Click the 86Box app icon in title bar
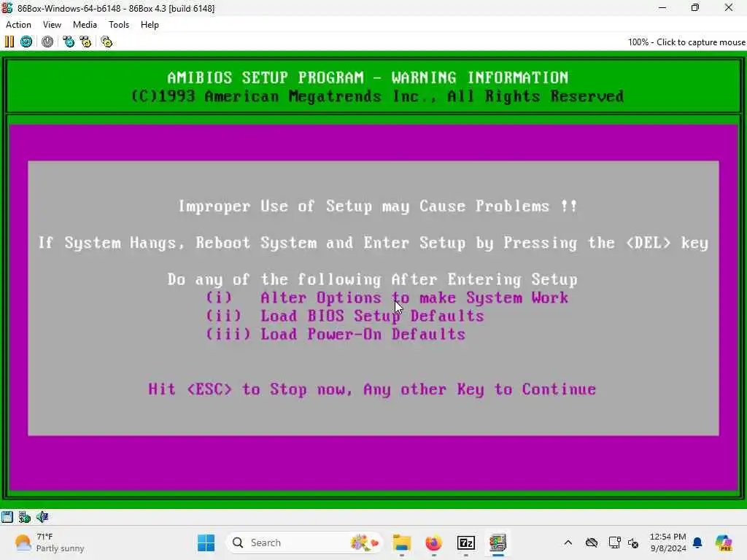Viewport: 747px width, 560px height. [x=7, y=8]
